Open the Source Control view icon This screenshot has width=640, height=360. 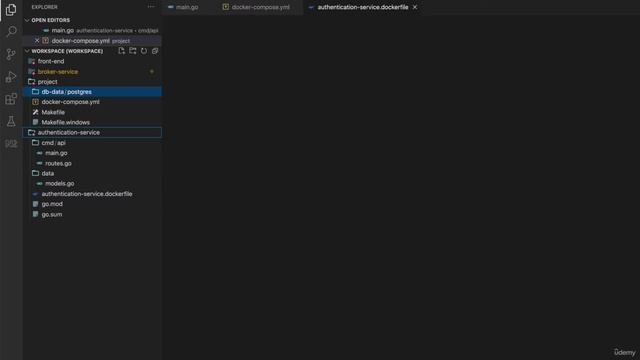[x=11, y=54]
